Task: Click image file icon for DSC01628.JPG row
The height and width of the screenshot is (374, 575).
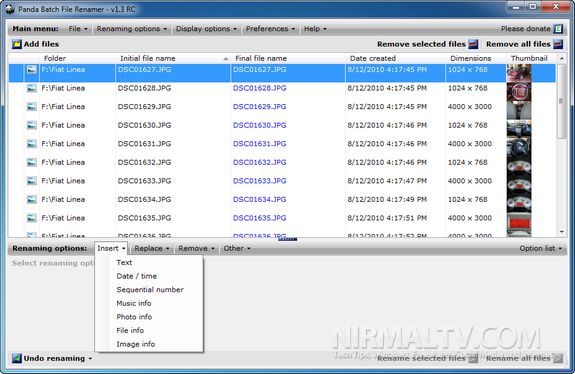Action: pos(32,88)
